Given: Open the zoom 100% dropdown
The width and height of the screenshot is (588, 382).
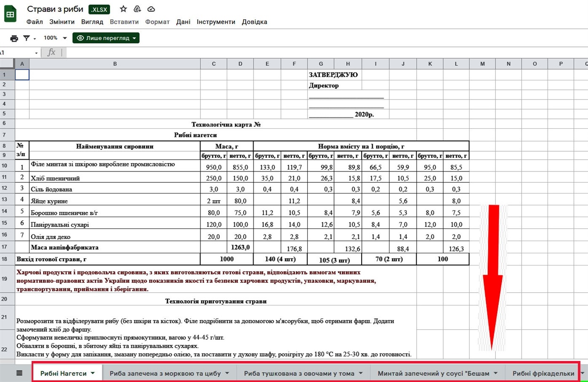Looking at the screenshot, I should tap(55, 38).
